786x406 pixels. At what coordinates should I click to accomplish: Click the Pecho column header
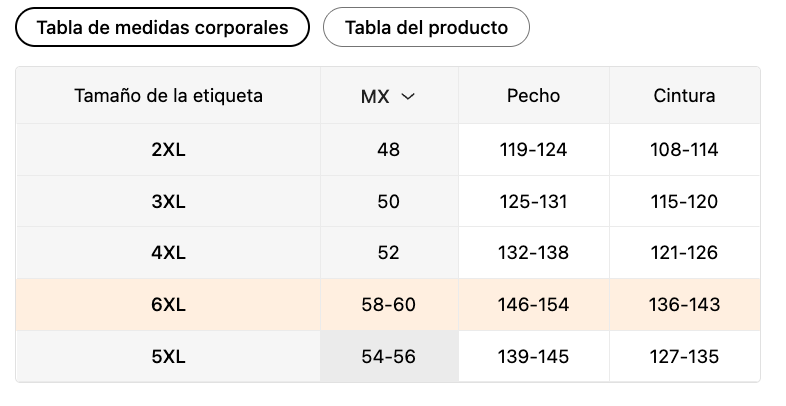(533, 95)
